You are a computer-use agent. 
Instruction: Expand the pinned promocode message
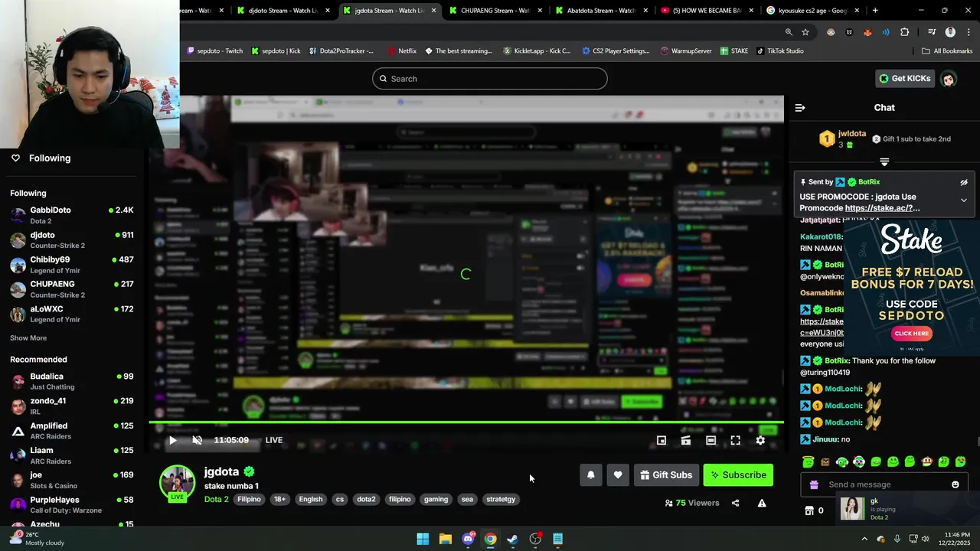964,201
